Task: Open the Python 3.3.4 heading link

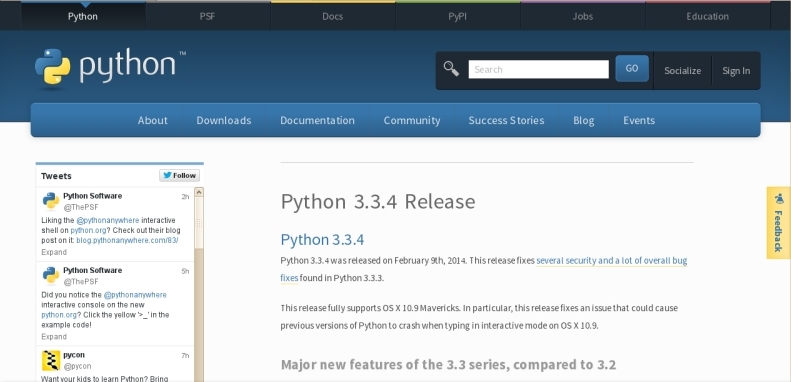Action: point(322,239)
